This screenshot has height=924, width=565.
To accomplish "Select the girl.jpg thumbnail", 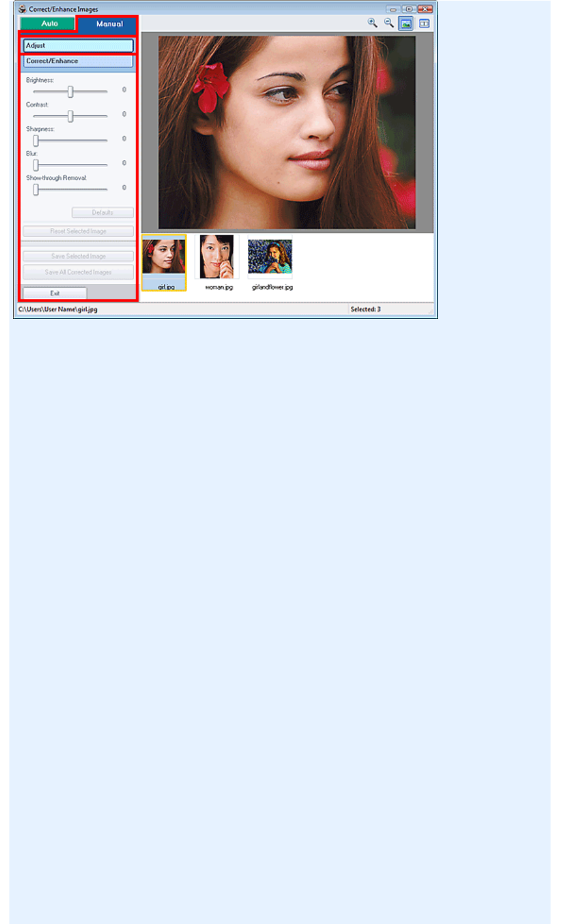I will pos(164,263).
